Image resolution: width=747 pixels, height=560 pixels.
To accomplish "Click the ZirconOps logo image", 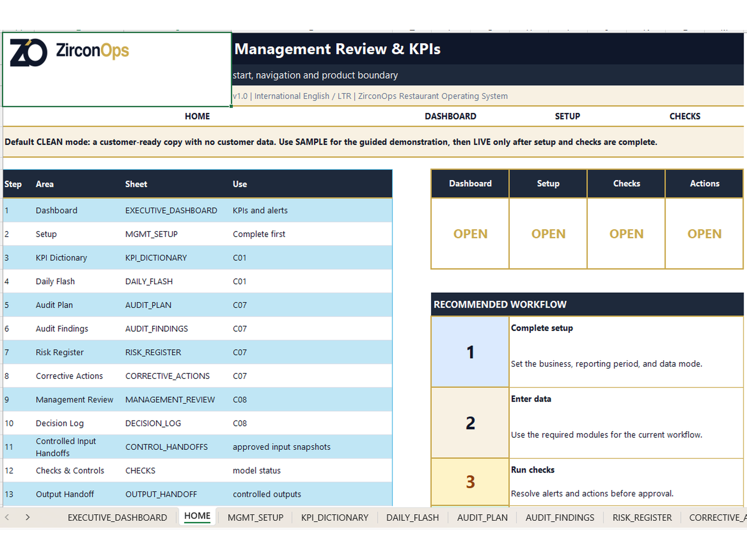I will point(69,52).
